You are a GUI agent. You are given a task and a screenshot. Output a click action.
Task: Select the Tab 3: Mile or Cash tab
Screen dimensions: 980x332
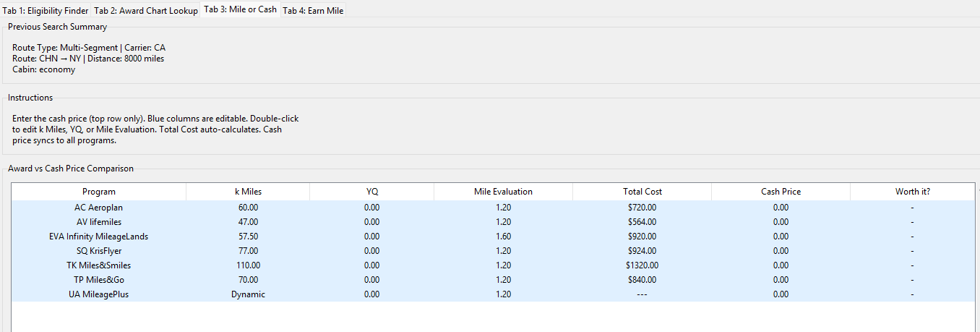pyautogui.click(x=240, y=9)
